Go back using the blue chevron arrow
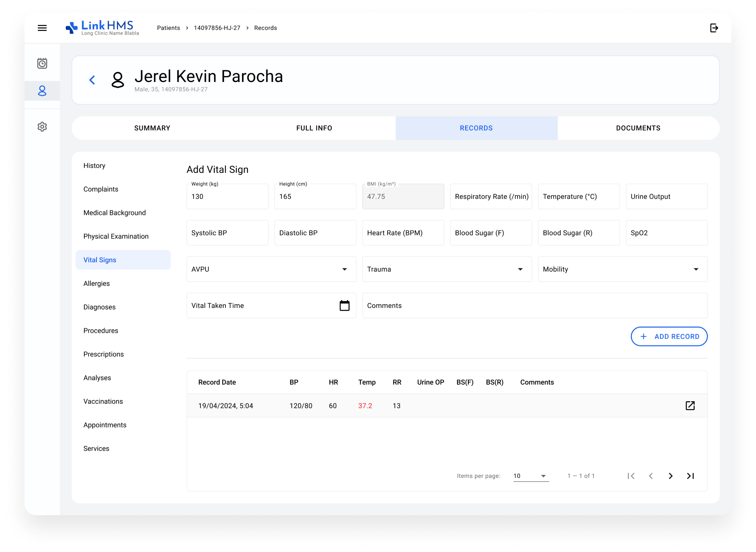The height and width of the screenshot is (552, 756). [92, 80]
